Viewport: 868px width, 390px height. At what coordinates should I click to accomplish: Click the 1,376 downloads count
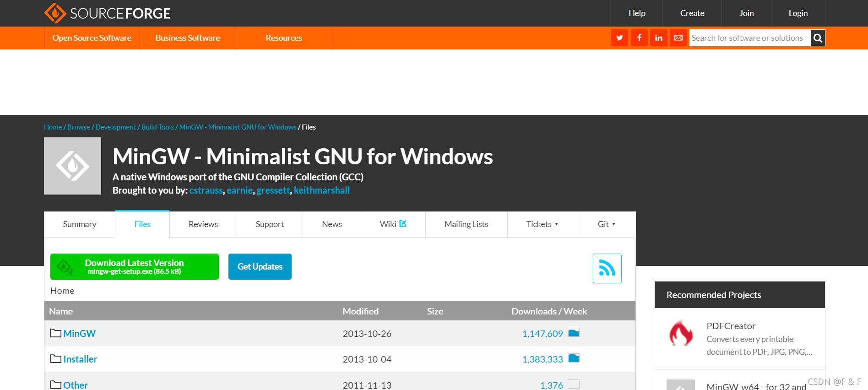click(x=551, y=385)
